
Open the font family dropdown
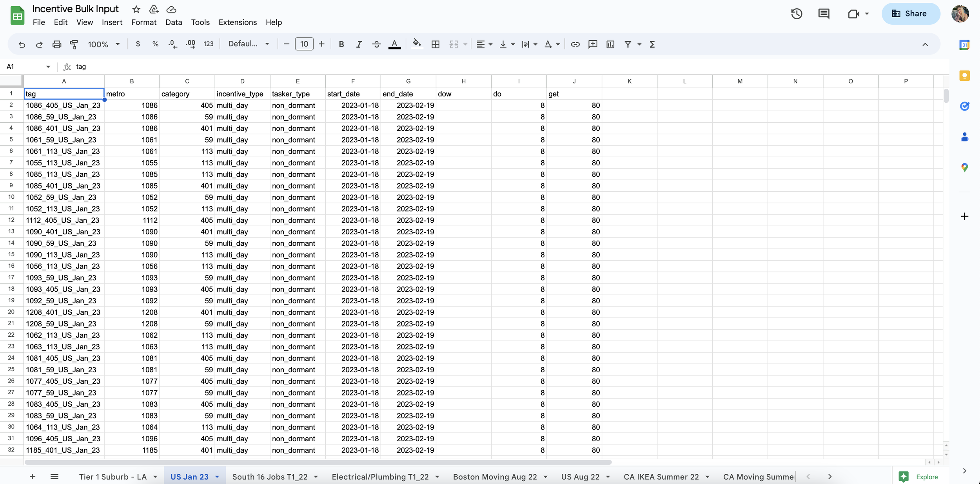[249, 44]
